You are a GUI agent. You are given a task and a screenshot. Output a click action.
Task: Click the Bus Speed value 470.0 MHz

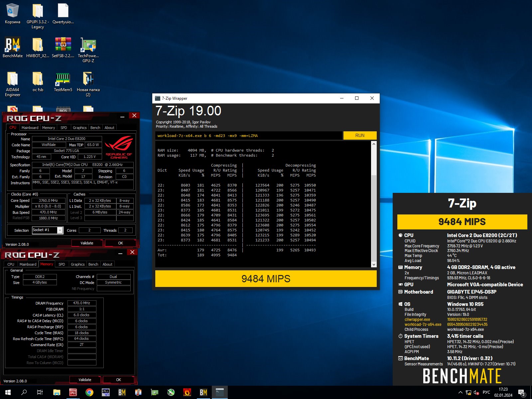[x=48, y=212]
